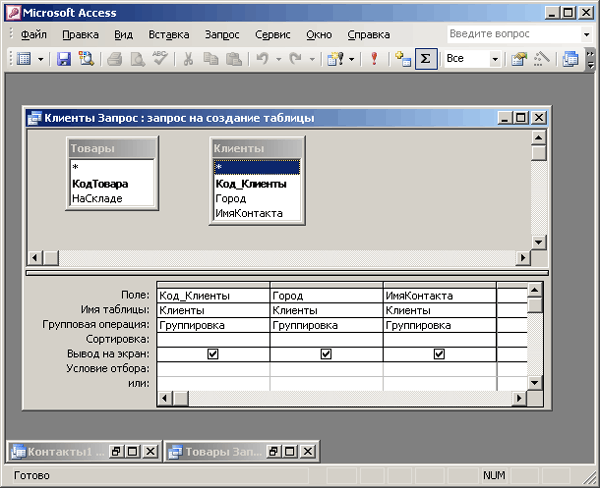The image size is (600, 488).
Task: Click the criteria cell under Код_Клиенты column
Action: [x=213, y=369]
